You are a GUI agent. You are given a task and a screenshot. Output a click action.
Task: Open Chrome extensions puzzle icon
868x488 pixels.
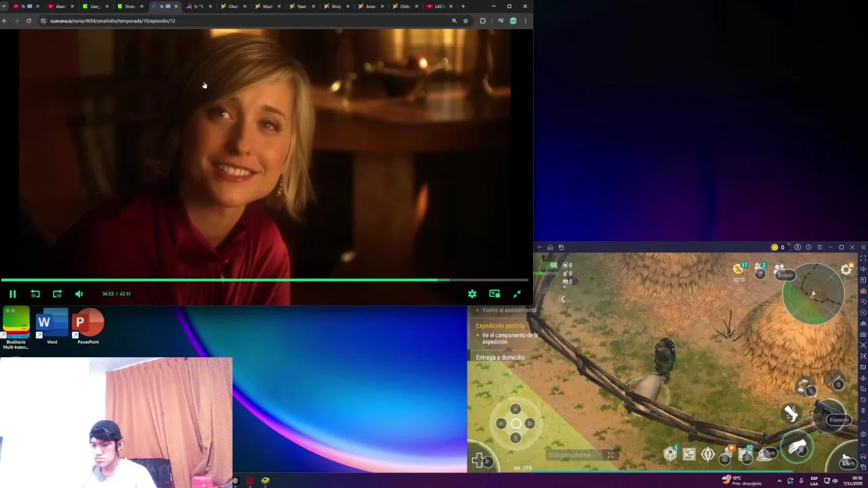click(483, 21)
